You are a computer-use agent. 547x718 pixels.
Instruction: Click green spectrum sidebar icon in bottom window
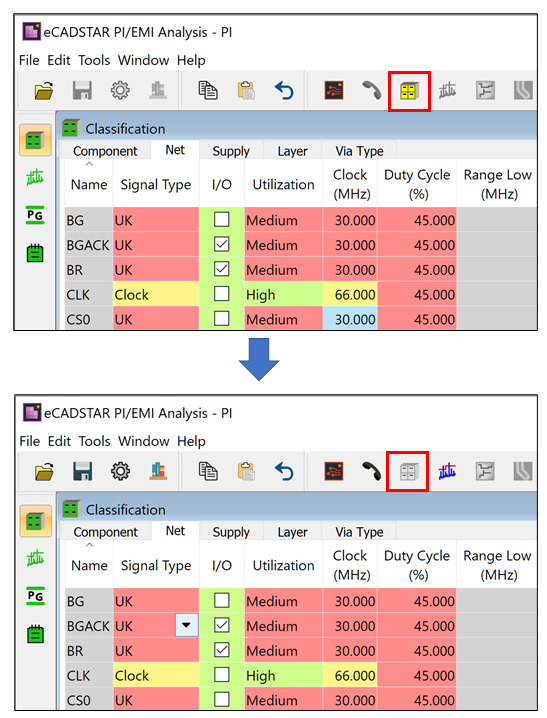(35, 559)
